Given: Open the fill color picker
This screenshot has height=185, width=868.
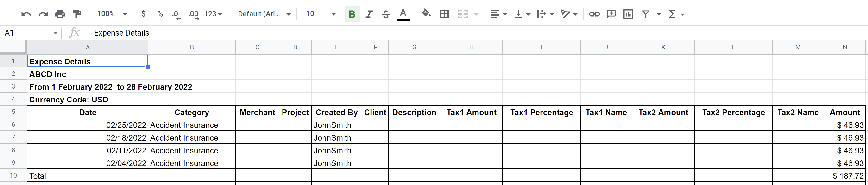Looking at the screenshot, I should (426, 14).
